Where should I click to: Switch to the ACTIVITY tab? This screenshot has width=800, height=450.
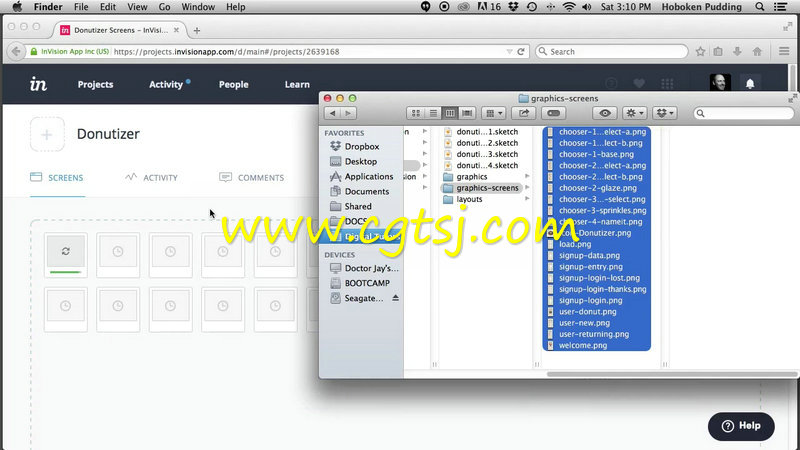coord(152,178)
